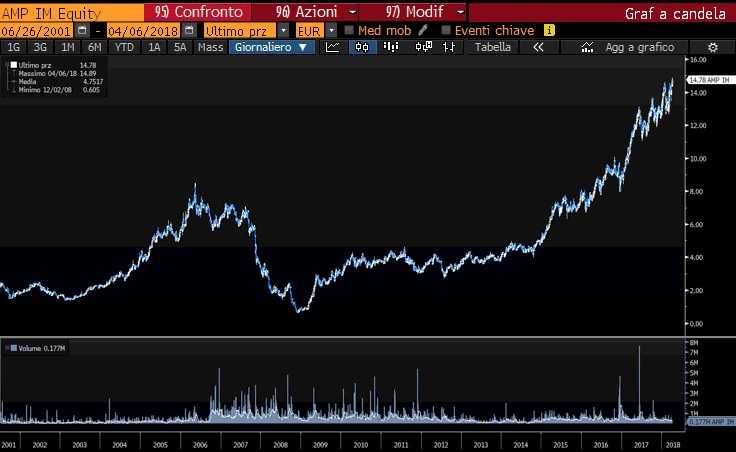The image size is (736, 452).
Task: Click the EUR currency field
Action: (x=310, y=31)
